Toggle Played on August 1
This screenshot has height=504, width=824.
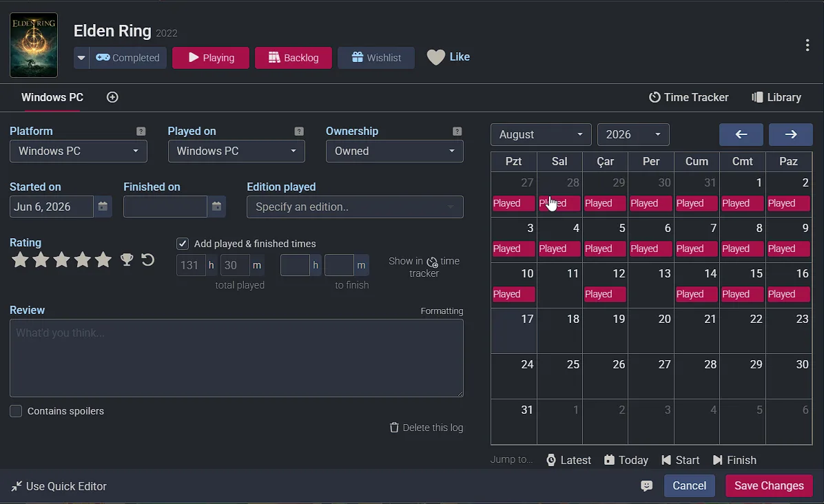tap(742, 203)
